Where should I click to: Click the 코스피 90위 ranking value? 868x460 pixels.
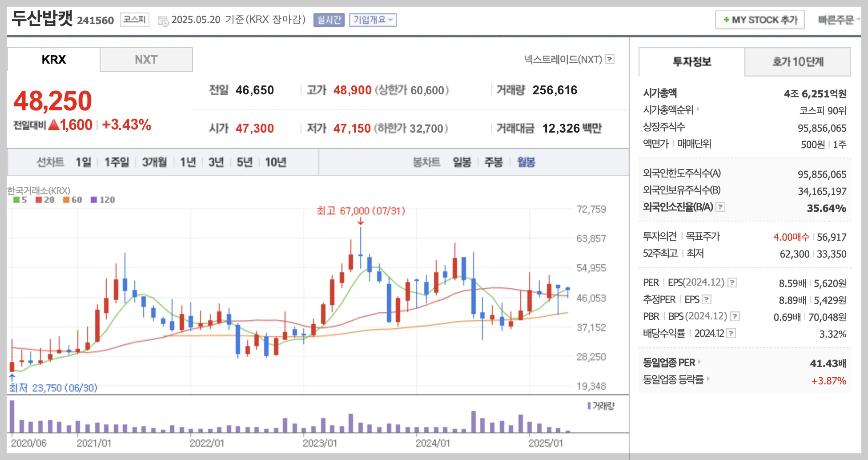(x=823, y=111)
